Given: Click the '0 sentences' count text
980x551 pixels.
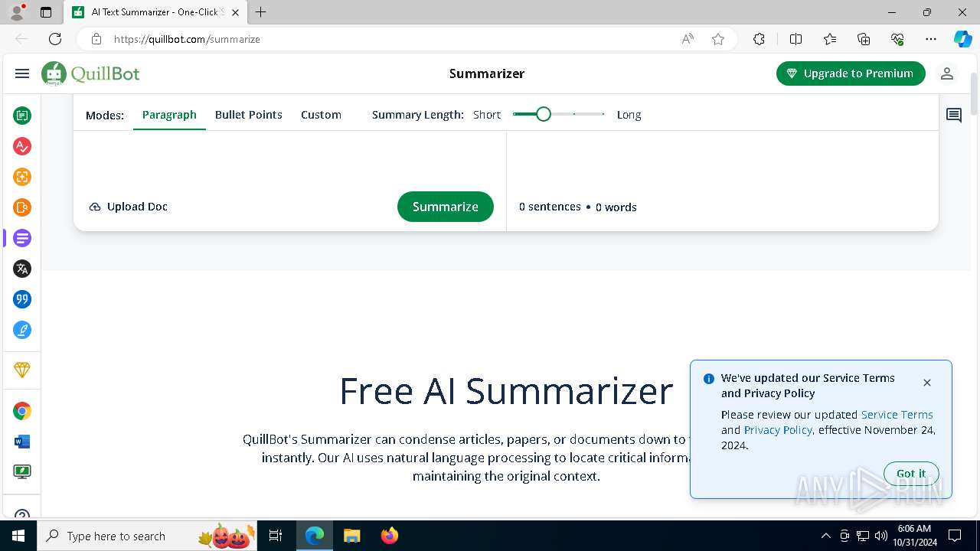Looking at the screenshot, I should pyautogui.click(x=550, y=207).
